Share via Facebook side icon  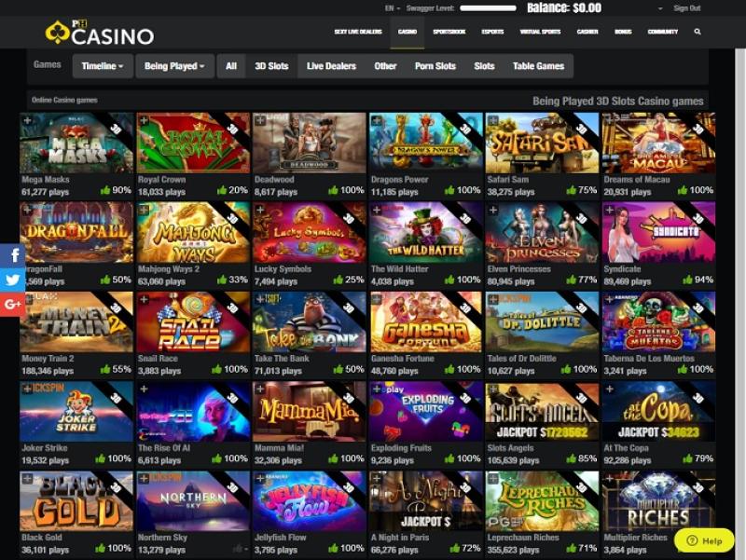12,255
